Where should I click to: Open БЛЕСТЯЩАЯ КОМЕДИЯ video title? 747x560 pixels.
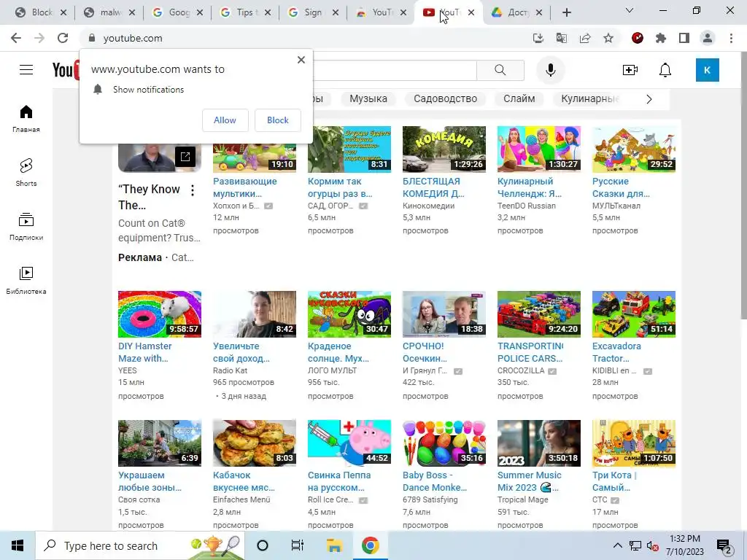click(433, 187)
